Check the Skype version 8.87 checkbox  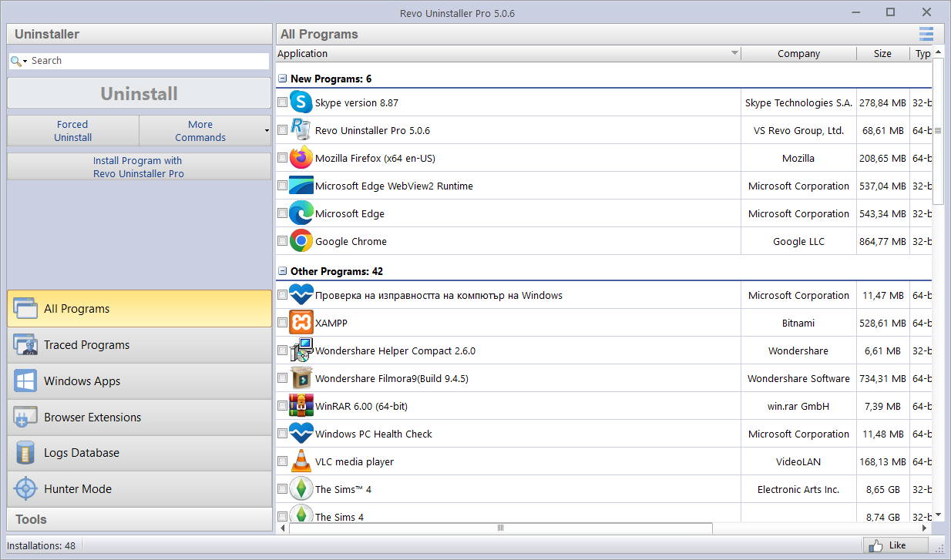click(x=282, y=102)
